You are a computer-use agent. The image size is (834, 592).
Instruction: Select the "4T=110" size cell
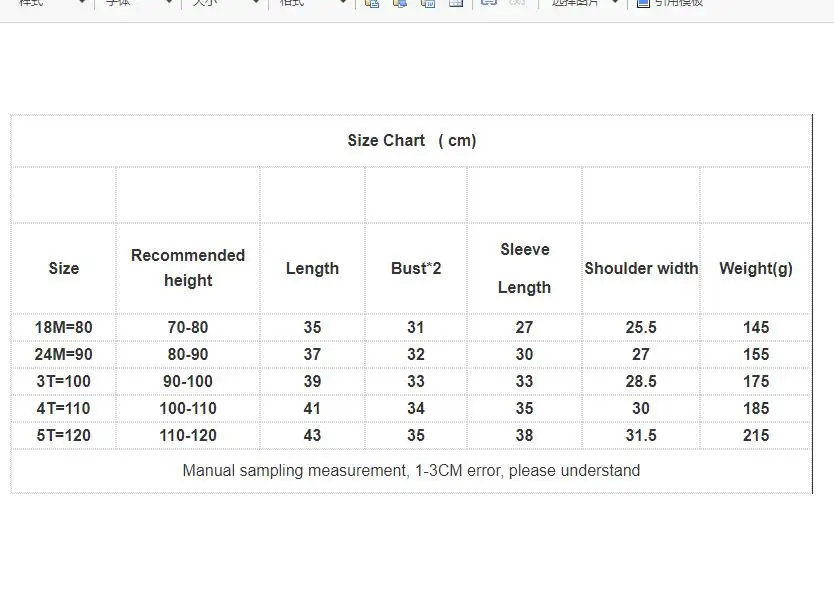point(63,408)
